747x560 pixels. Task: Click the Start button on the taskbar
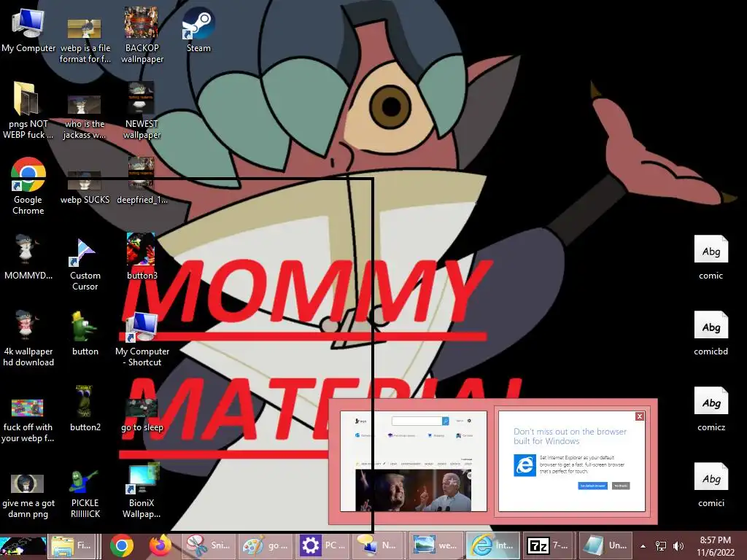[23, 545]
